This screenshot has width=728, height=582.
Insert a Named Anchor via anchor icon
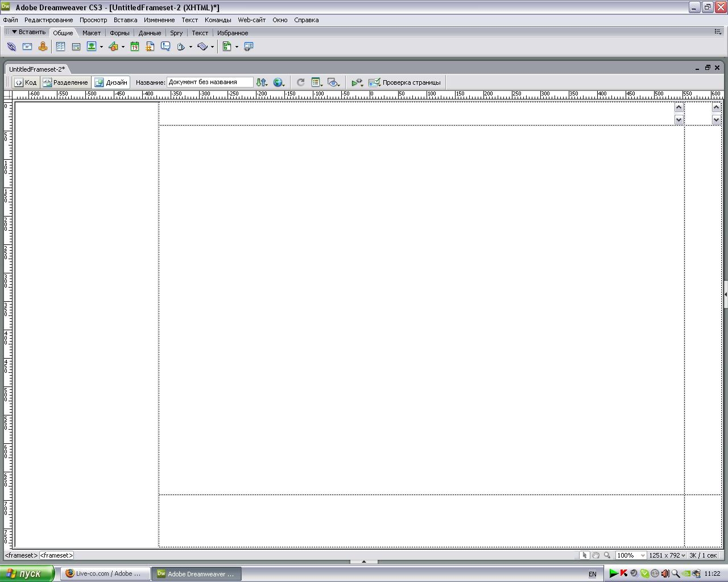(x=43, y=47)
